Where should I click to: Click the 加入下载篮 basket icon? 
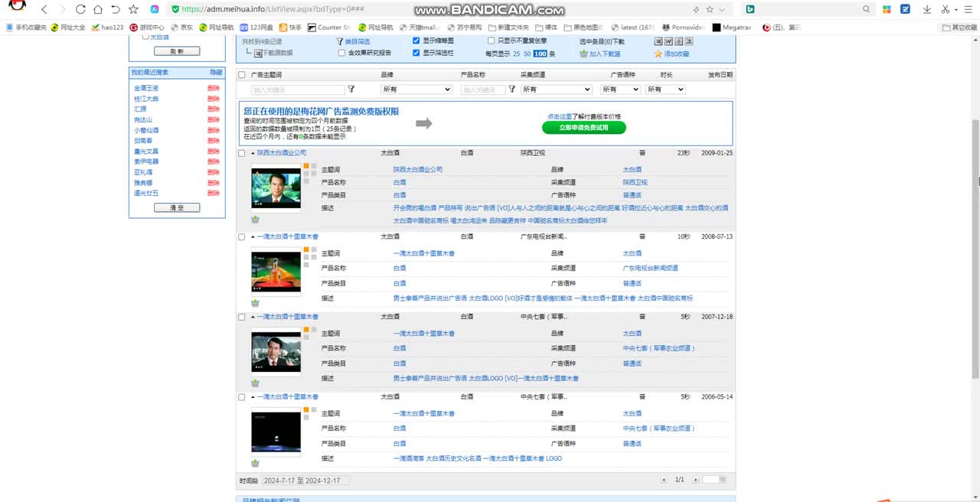click(583, 54)
